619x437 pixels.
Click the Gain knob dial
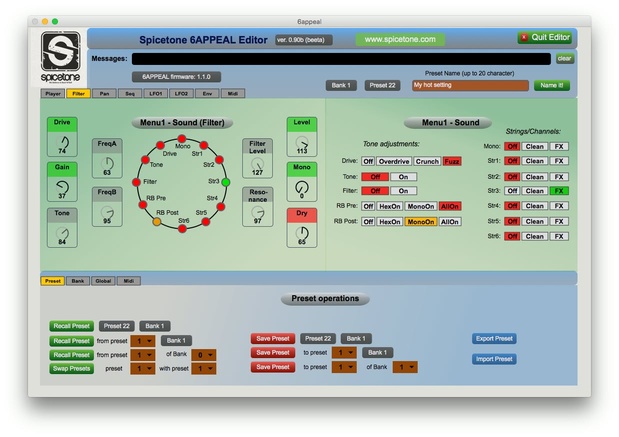tap(62, 187)
